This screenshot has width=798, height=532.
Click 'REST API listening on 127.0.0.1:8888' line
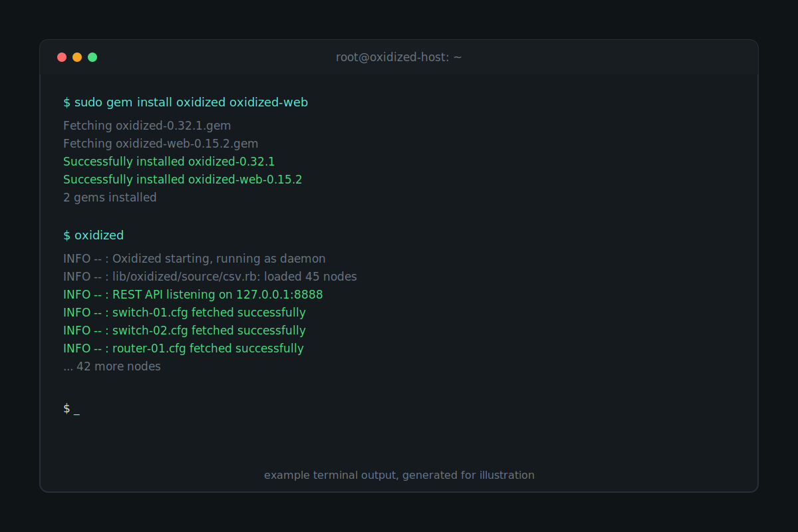coord(193,295)
